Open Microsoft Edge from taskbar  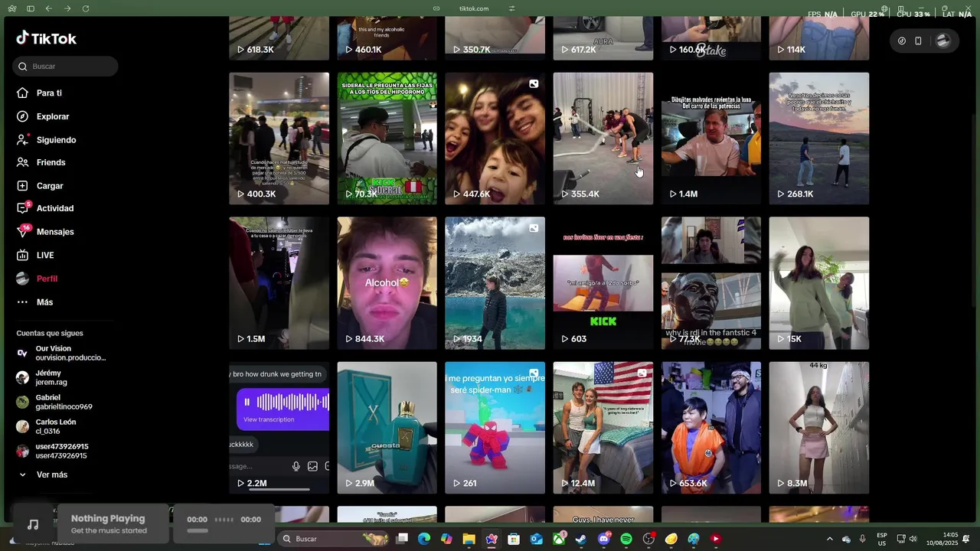(x=424, y=539)
